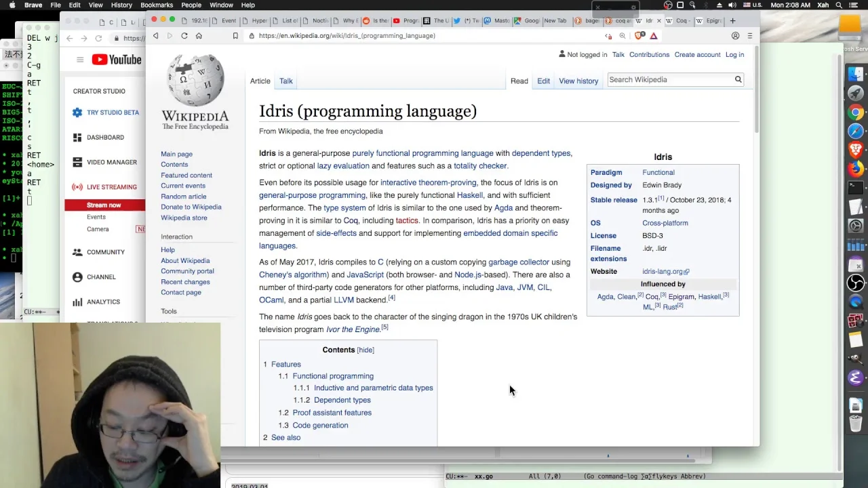Go to 'Proof assistant features' contents entry

pos(332,413)
